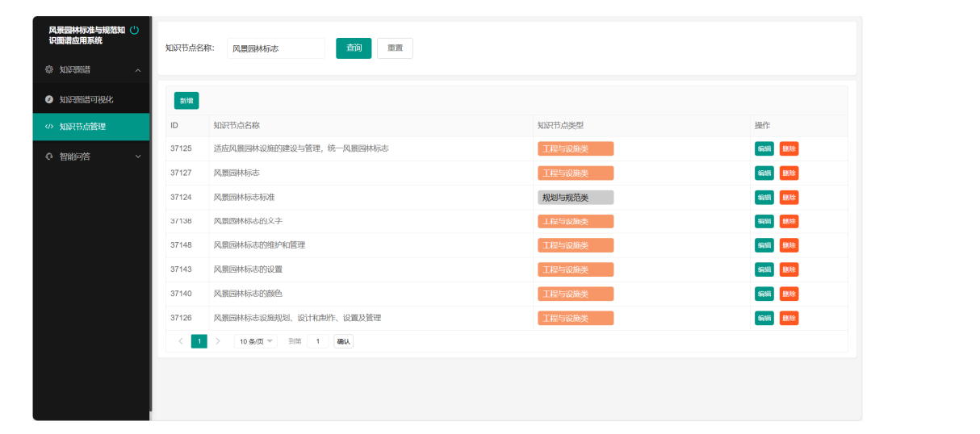Open the 知识图谱可视化 menu item
This screenshot has width=980, height=434.
(x=86, y=99)
